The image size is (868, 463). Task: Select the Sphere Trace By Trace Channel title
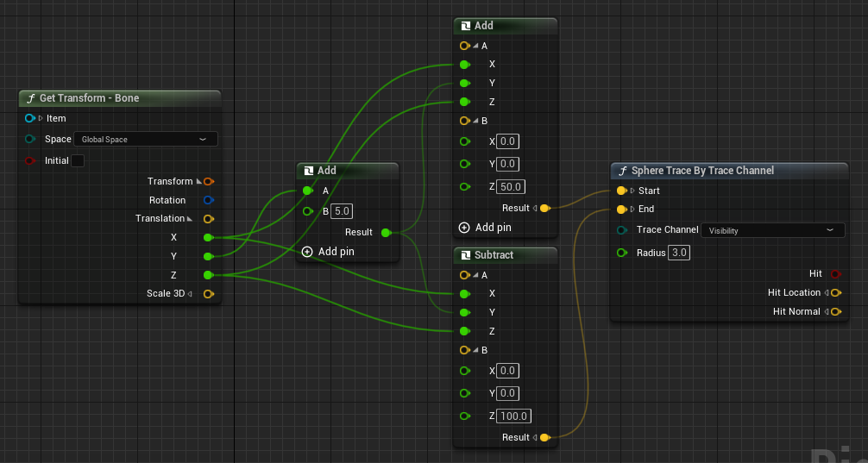click(x=702, y=171)
